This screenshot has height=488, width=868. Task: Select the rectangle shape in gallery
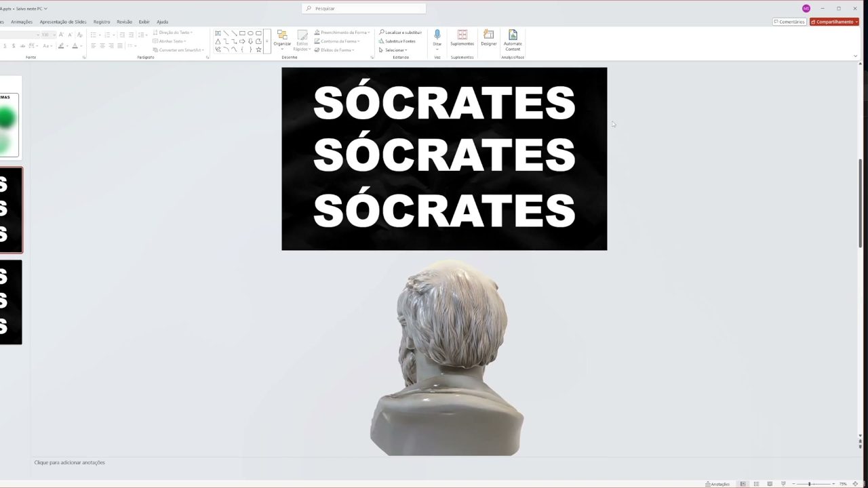(x=242, y=33)
